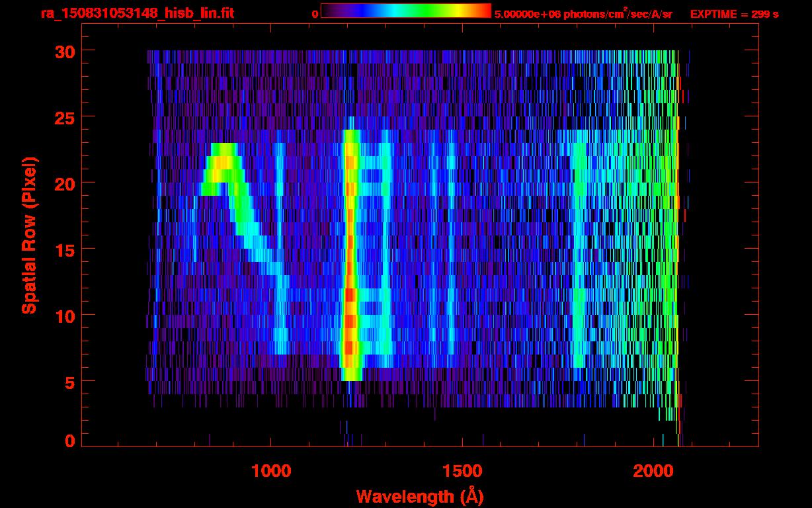Image resolution: width=812 pixels, height=508 pixels.
Task: Click the 2000 wavelength tick label
Action: coord(653,471)
